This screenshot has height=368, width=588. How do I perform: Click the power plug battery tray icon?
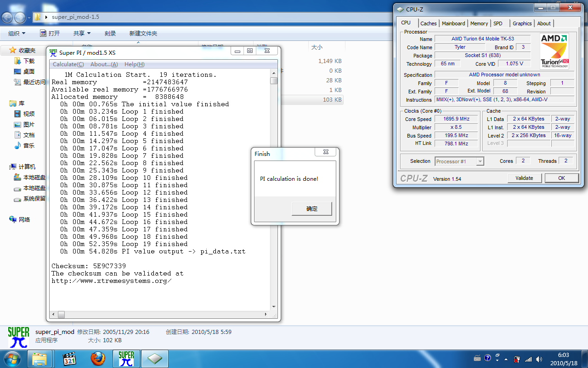[517, 359]
